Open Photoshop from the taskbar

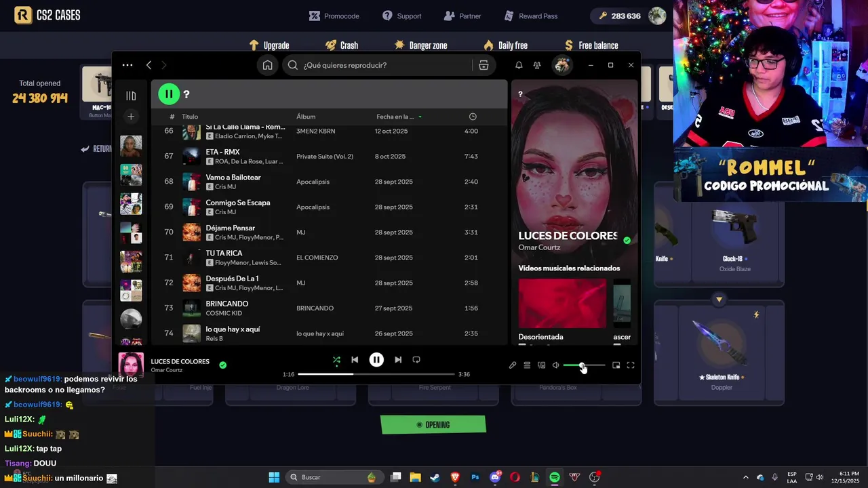[475, 477]
